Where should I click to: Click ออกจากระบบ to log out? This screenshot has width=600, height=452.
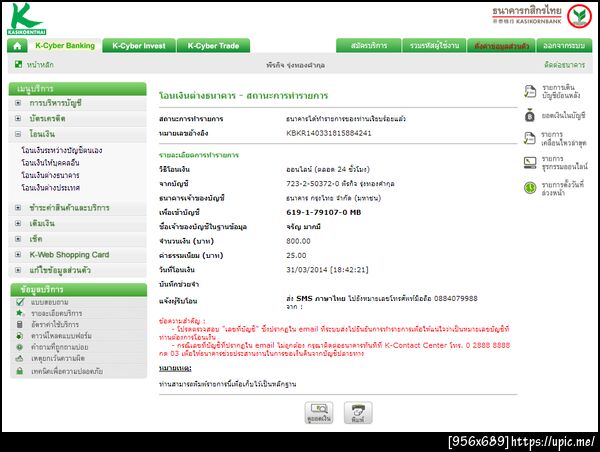click(x=564, y=46)
